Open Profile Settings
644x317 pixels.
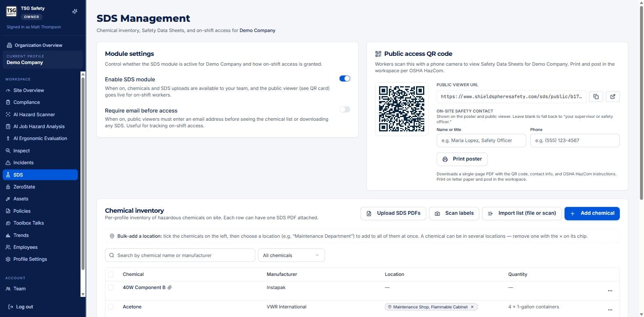click(x=40, y=259)
